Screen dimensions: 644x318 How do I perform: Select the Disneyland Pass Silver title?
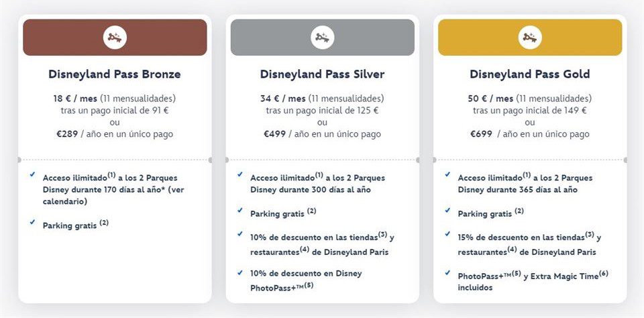(x=322, y=74)
